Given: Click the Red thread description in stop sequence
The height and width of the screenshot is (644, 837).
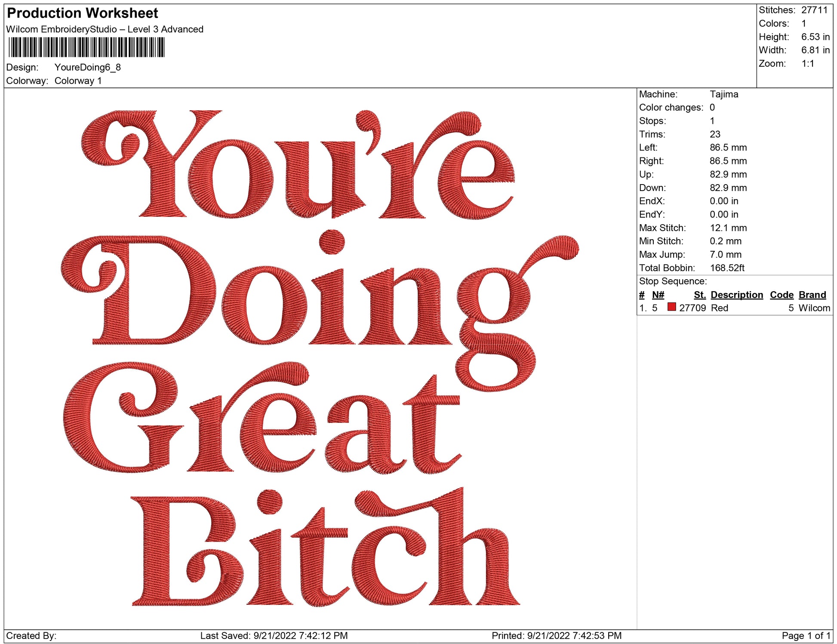Looking at the screenshot, I should (719, 308).
